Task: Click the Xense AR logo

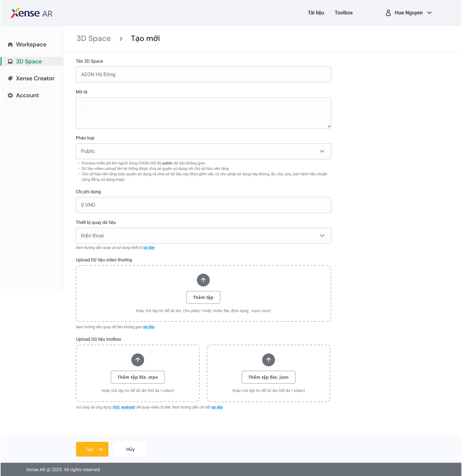Action: point(31,13)
